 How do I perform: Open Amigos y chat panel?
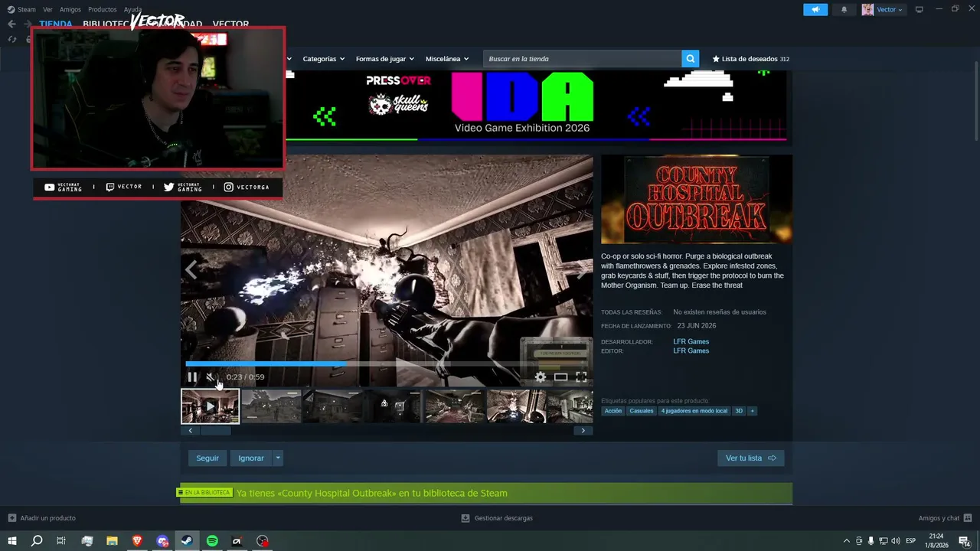(x=945, y=518)
